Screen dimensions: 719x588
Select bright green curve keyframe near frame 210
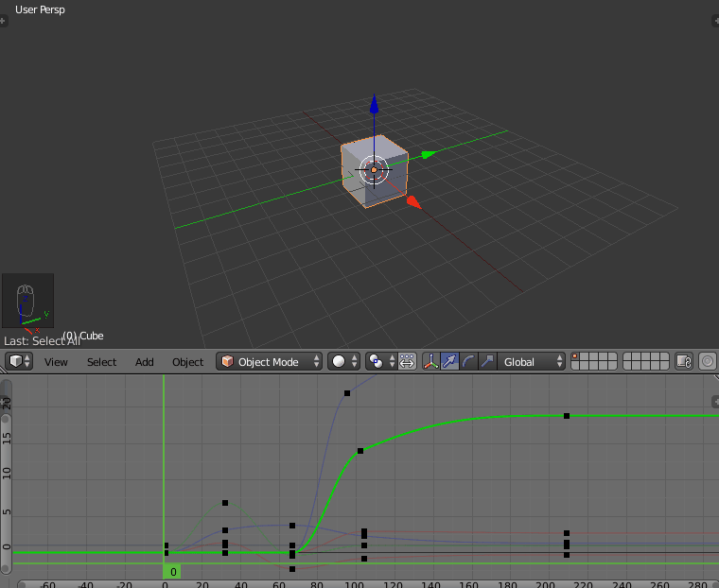(567, 416)
